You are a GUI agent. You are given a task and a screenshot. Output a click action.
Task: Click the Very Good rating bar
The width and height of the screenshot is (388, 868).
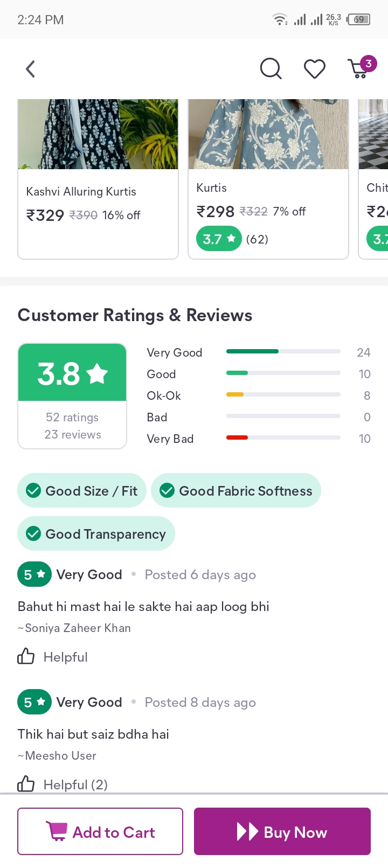283,352
